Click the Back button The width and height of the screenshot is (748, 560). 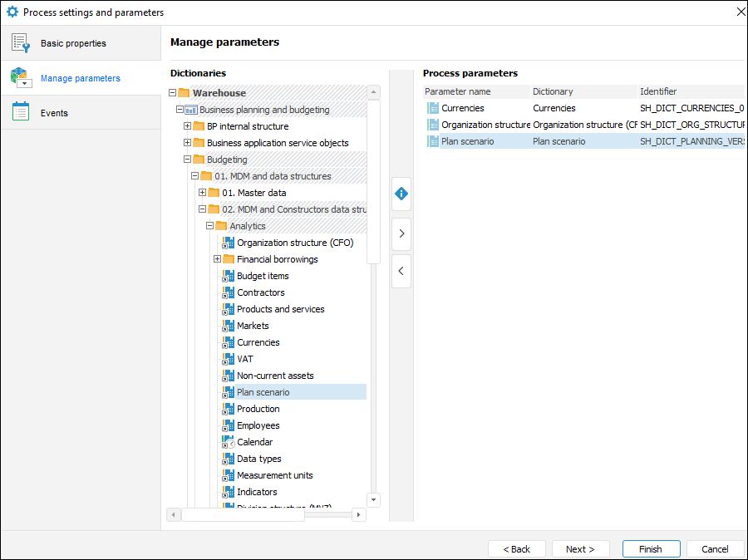click(x=517, y=549)
